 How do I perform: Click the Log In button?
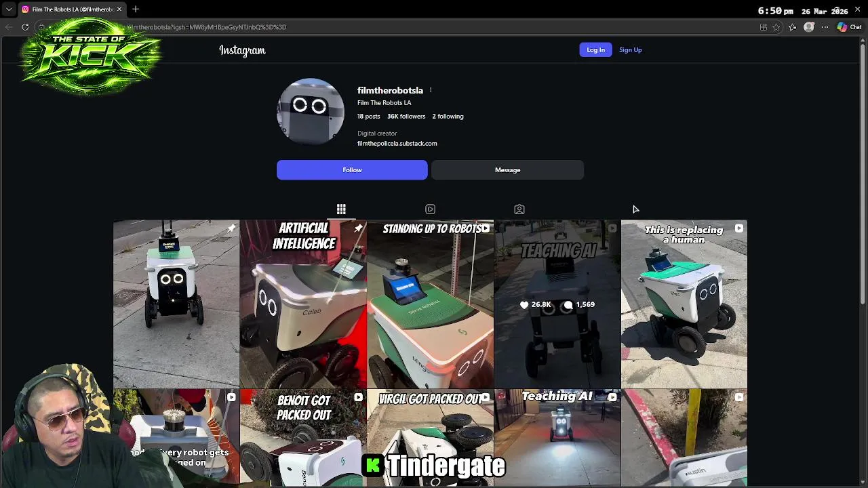pyautogui.click(x=595, y=49)
